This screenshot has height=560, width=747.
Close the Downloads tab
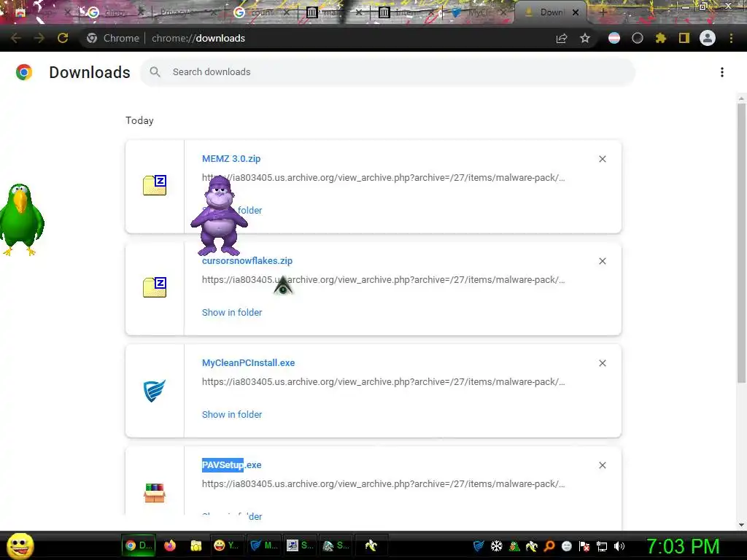click(x=576, y=12)
